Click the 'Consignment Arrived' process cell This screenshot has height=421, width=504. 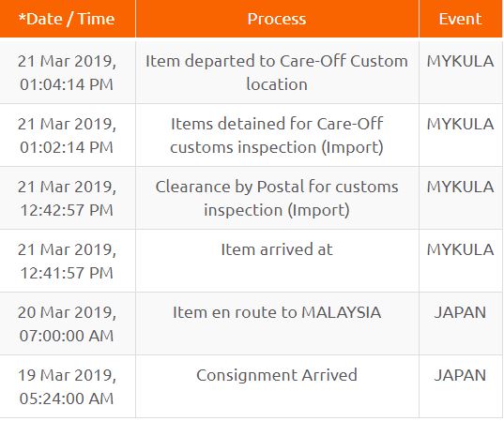click(277, 386)
